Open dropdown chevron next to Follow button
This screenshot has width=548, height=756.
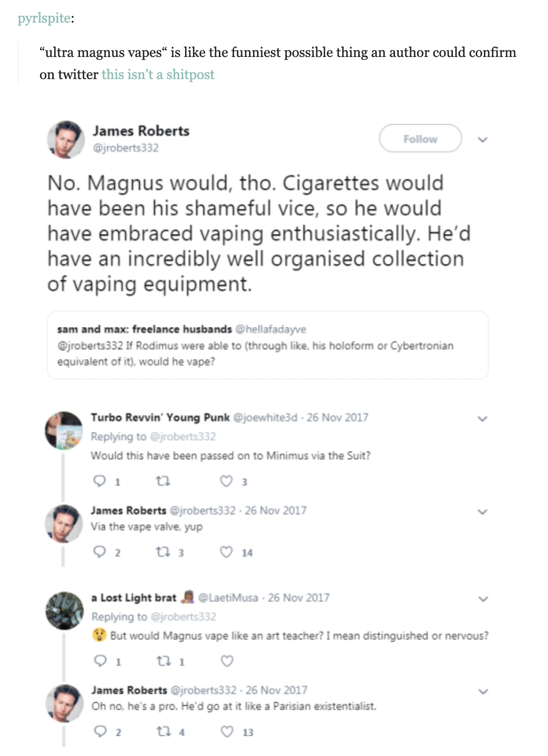[482, 139]
